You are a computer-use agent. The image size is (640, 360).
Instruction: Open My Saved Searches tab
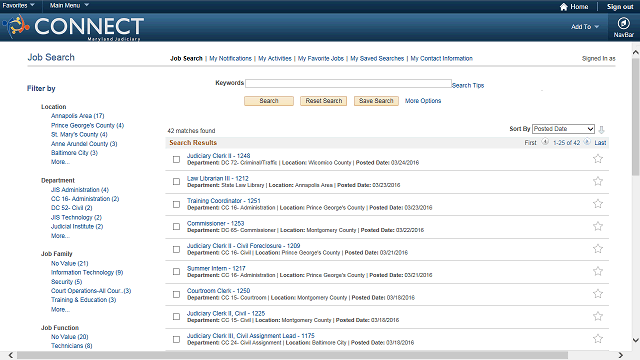click(377, 58)
